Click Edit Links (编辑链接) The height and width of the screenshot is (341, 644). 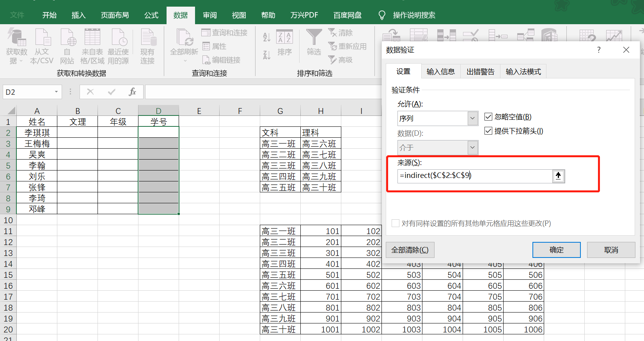click(x=221, y=60)
